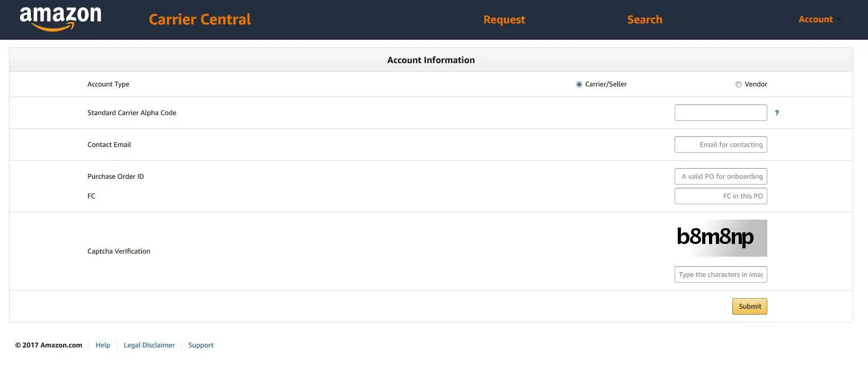Viewport: 868px width, 375px height.
Task: Click the b8m8np captcha image
Action: (x=721, y=238)
